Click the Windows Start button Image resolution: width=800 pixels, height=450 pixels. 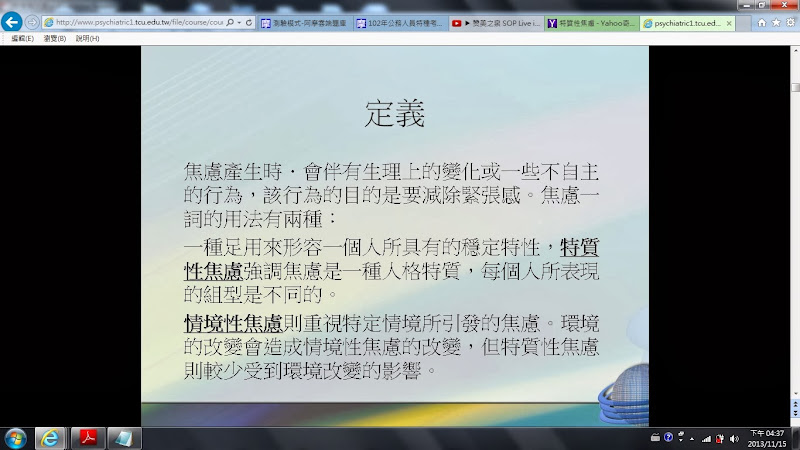pyautogui.click(x=16, y=437)
